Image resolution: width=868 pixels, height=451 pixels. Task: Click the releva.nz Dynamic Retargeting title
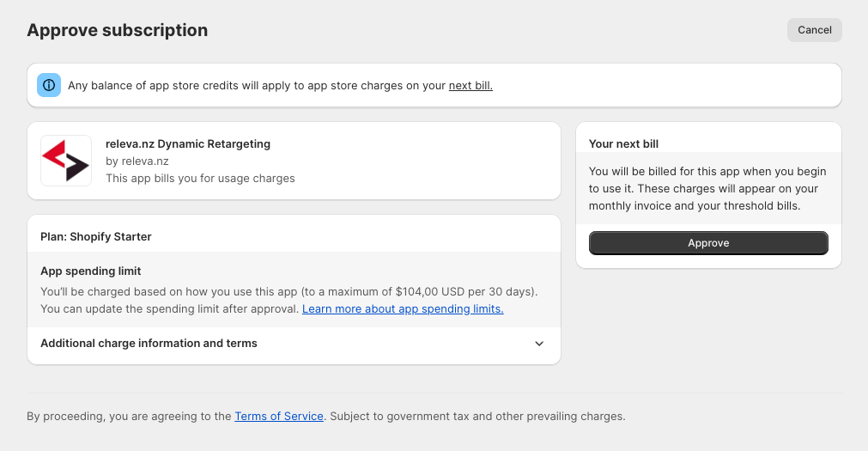coord(188,144)
